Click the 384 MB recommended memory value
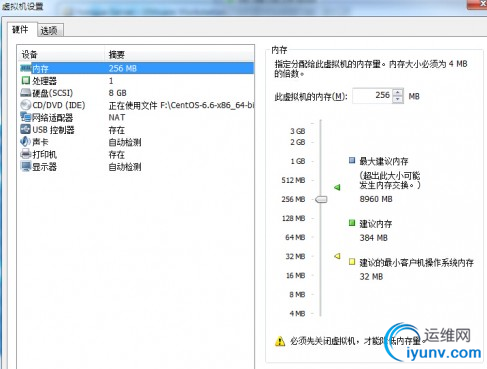This screenshot has width=487, height=369. (374, 238)
